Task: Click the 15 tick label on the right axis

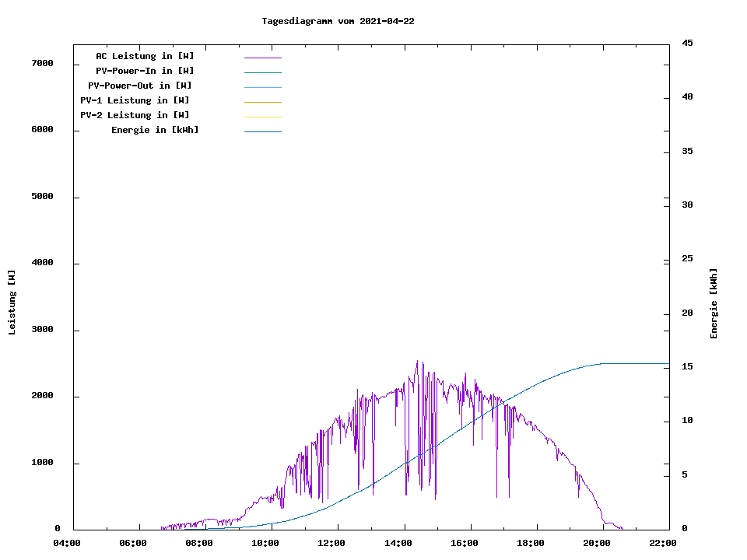Action: (x=687, y=366)
